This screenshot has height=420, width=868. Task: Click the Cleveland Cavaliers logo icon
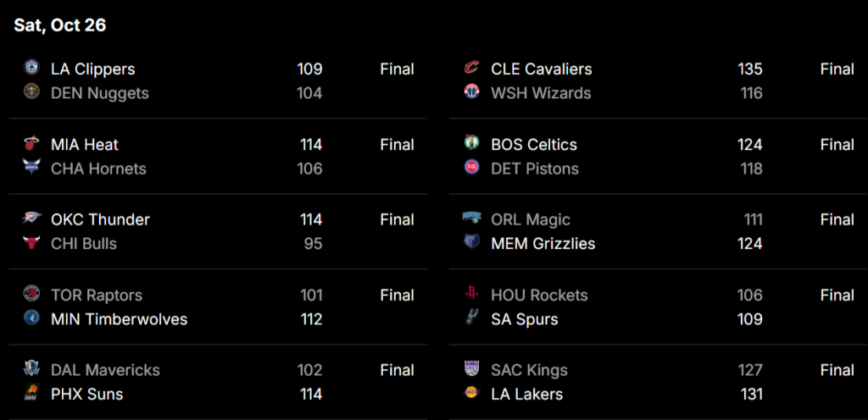(472, 68)
